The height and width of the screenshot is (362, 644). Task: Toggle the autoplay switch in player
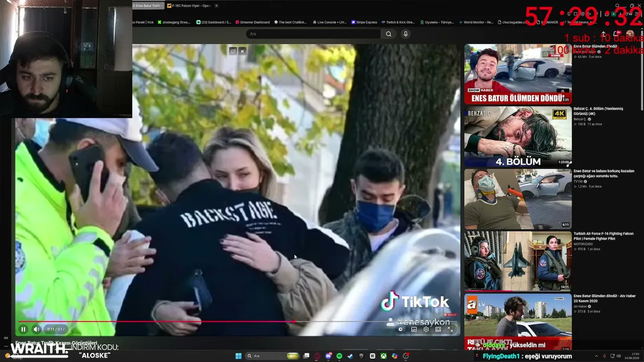coord(401,329)
